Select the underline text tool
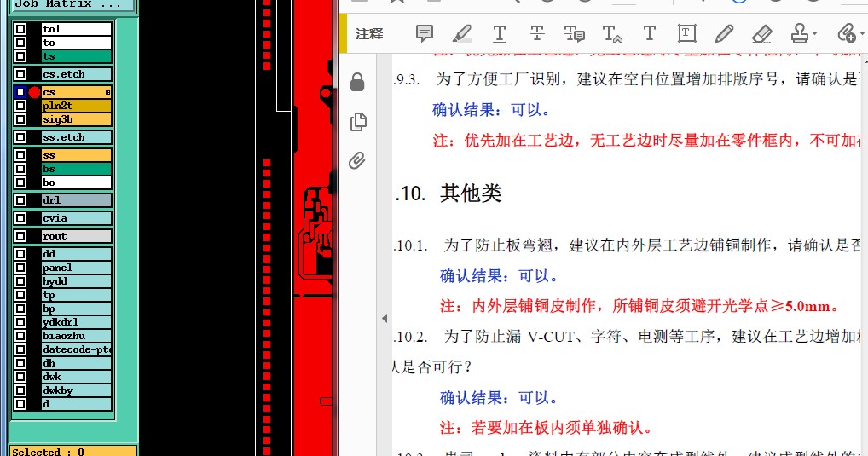Viewport: 868px width, 456px height. click(x=500, y=34)
